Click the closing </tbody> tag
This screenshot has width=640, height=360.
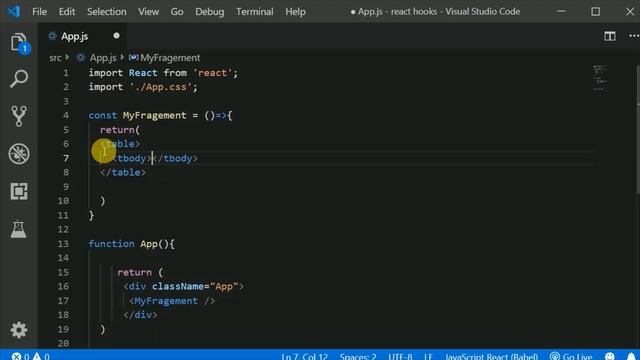175,158
